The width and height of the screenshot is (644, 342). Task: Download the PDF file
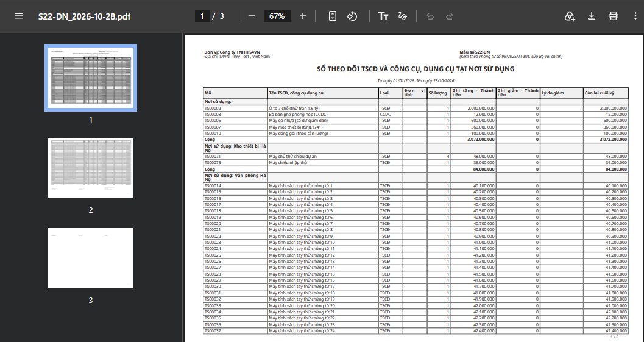(592, 16)
